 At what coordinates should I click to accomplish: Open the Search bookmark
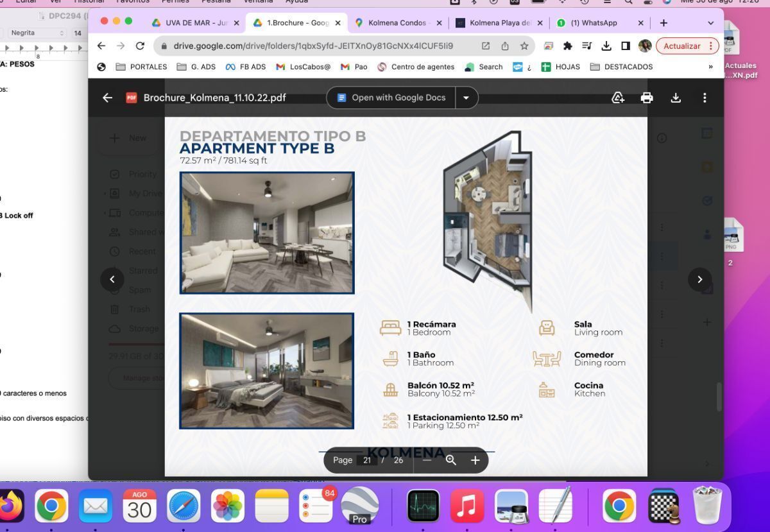pos(484,67)
